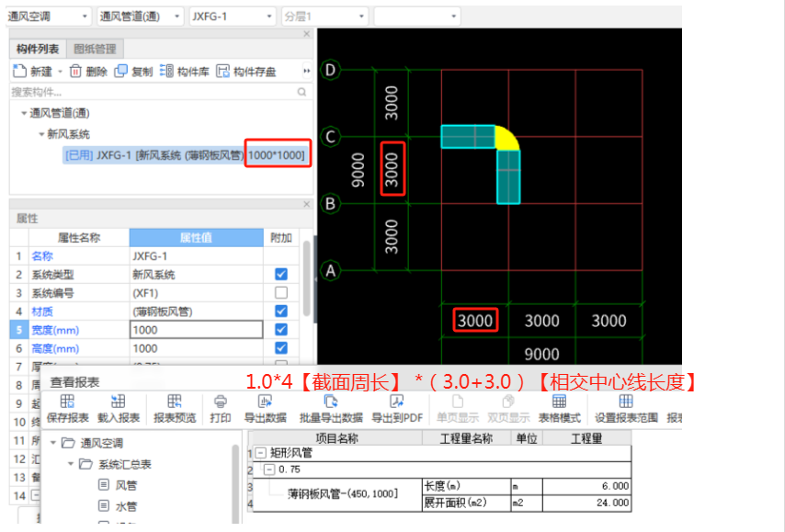Click axis marker D in drawing
785x532 pixels.
pyautogui.click(x=330, y=70)
